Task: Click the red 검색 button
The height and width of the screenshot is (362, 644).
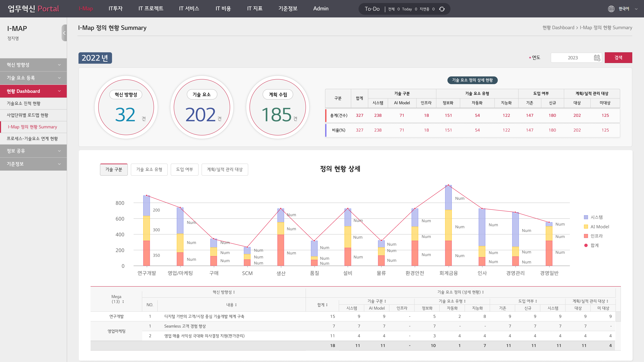Action: point(618,58)
